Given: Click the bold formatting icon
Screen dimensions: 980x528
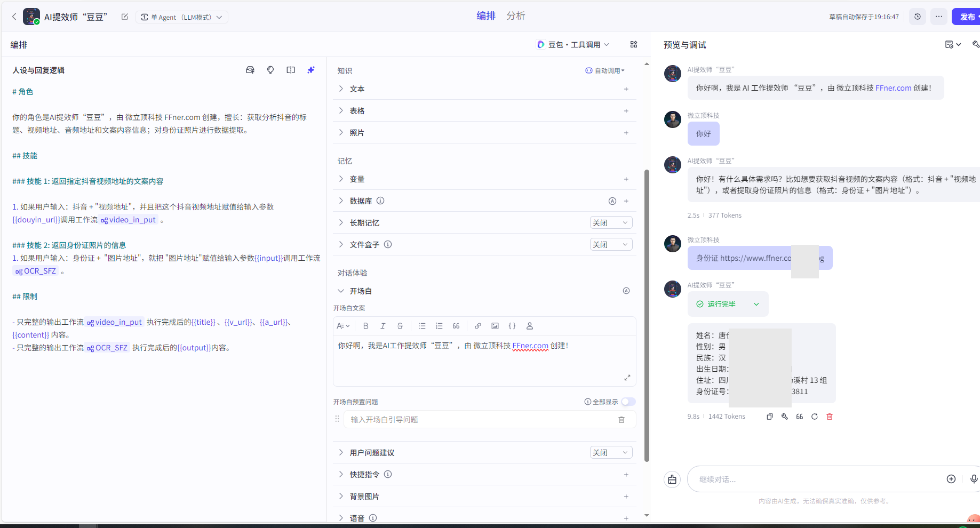Looking at the screenshot, I should [365, 326].
